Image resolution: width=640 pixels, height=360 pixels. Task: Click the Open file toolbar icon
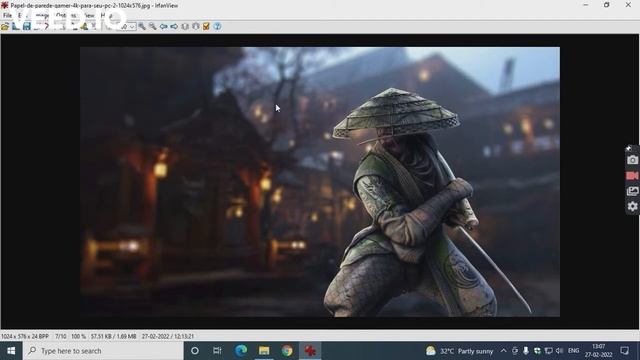(x=5, y=27)
